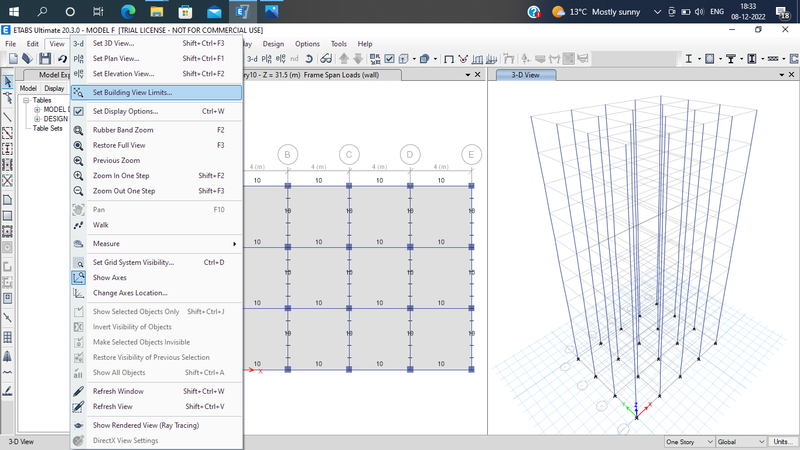This screenshot has width=800, height=450.
Task: Click the Undo arrow in toolbar
Action: click(x=62, y=59)
